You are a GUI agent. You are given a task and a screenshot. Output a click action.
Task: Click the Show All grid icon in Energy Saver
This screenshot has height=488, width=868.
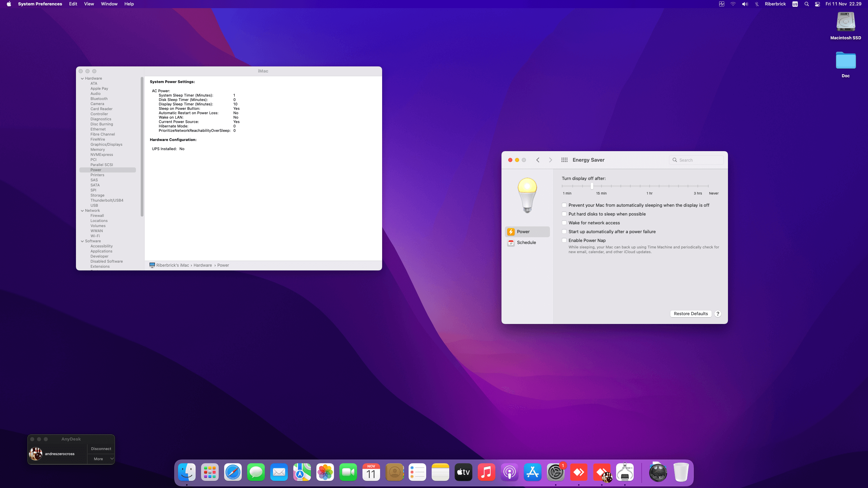tap(564, 160)
